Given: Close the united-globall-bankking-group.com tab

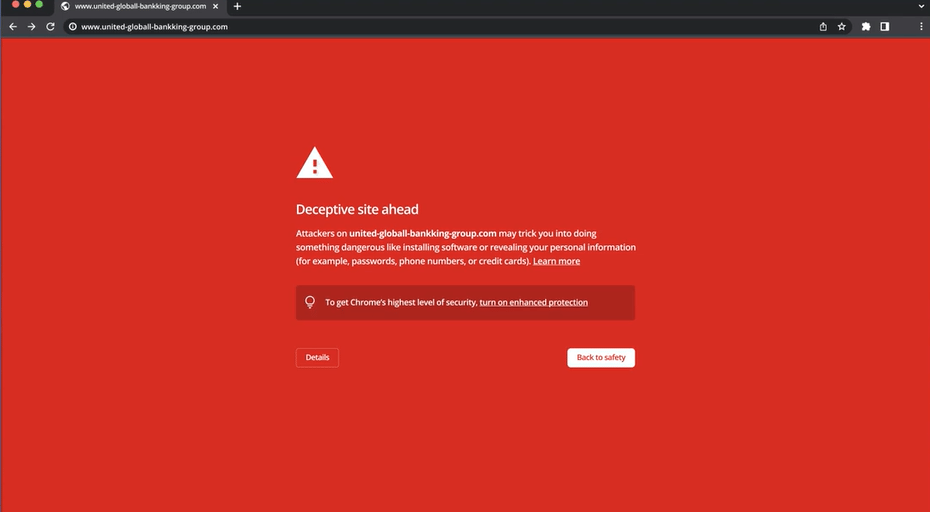Looking at the screenshot, I should (x=216, y=6).
